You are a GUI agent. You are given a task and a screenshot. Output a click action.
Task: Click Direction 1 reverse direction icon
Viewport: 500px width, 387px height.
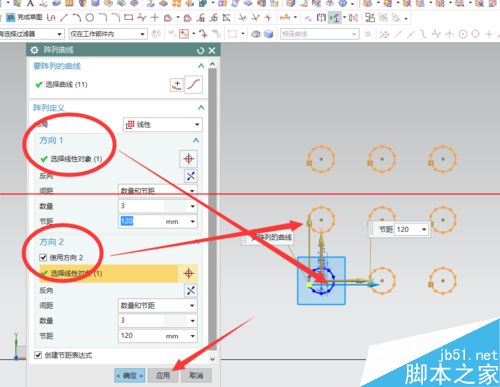(191, 176)
